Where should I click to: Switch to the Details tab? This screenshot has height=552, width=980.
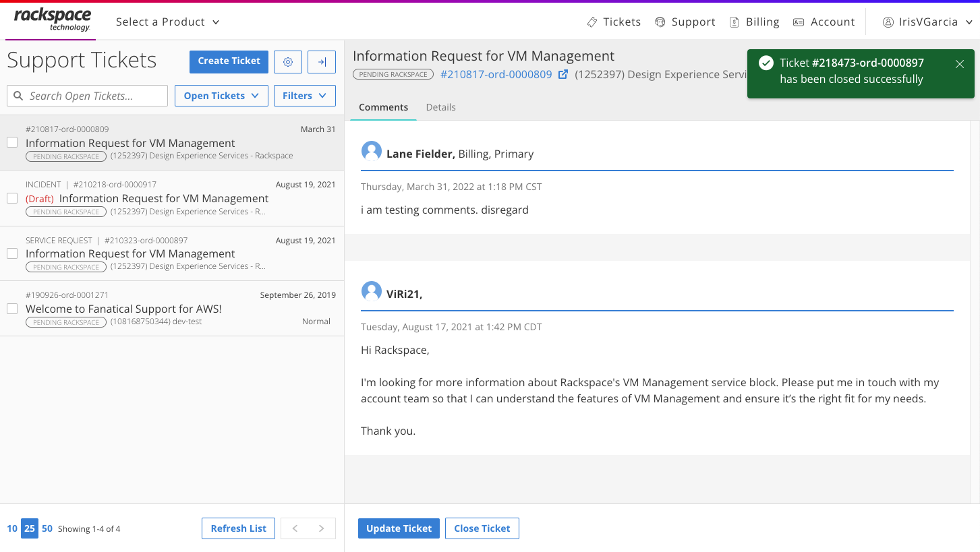[x=440, y=107]
